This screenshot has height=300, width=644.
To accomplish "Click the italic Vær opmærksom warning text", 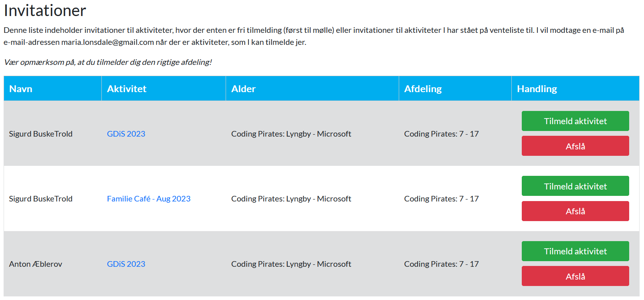I will tap(108, 62).
